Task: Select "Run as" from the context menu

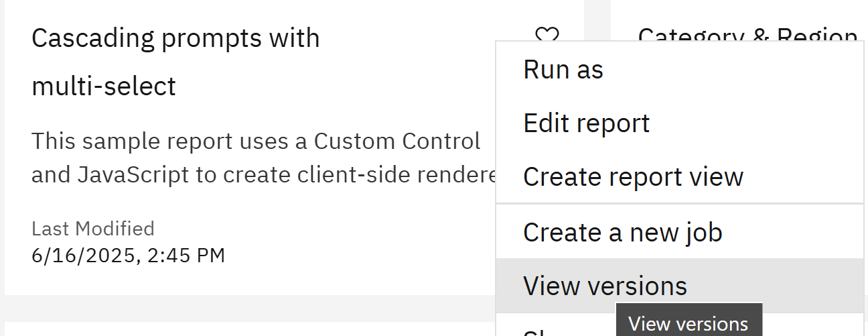Action: [563, 70]
